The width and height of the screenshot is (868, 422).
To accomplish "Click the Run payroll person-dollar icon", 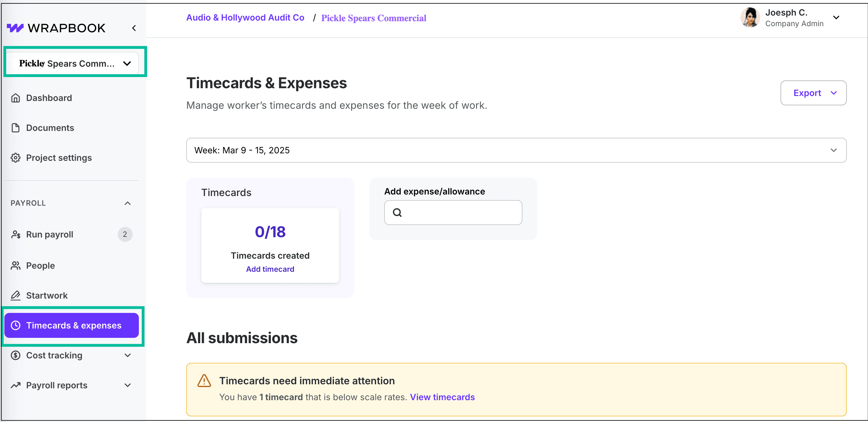I will click(16, 234).
